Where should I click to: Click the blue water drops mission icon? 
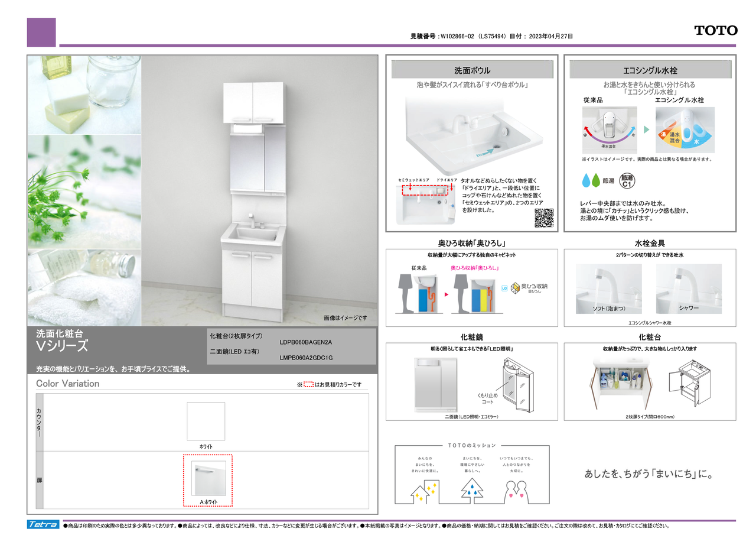(x=471, y=491)
